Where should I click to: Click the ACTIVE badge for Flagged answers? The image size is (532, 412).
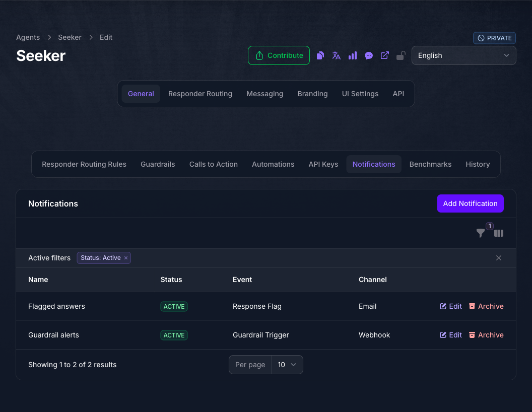tap(174, 307)
